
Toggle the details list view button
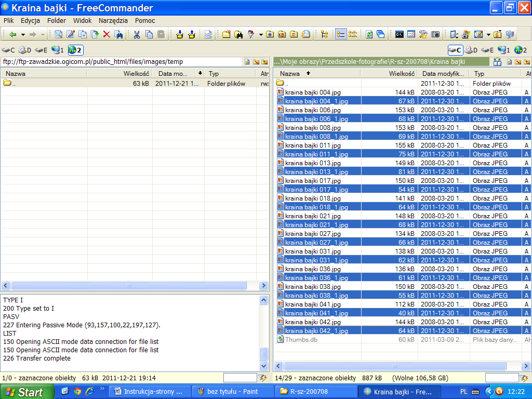341,34
